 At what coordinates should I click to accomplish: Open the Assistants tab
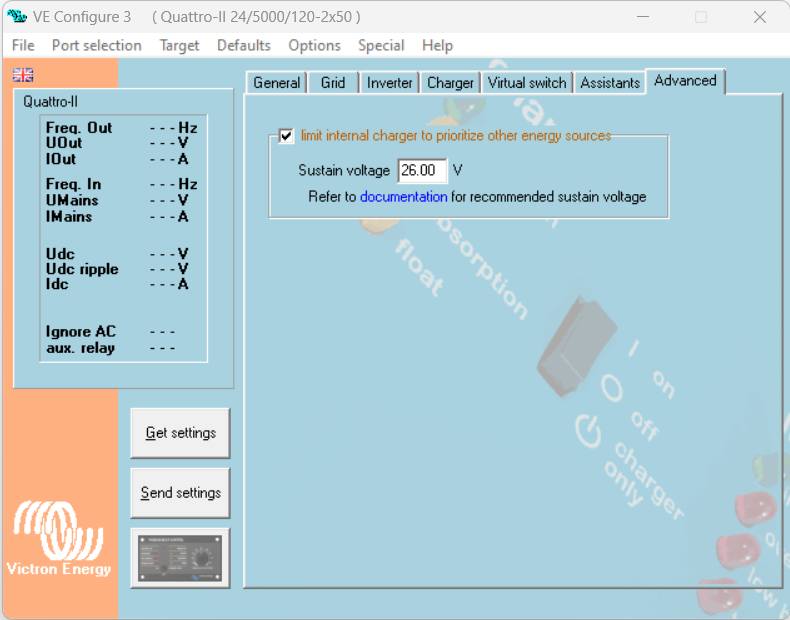pos(609,83)
